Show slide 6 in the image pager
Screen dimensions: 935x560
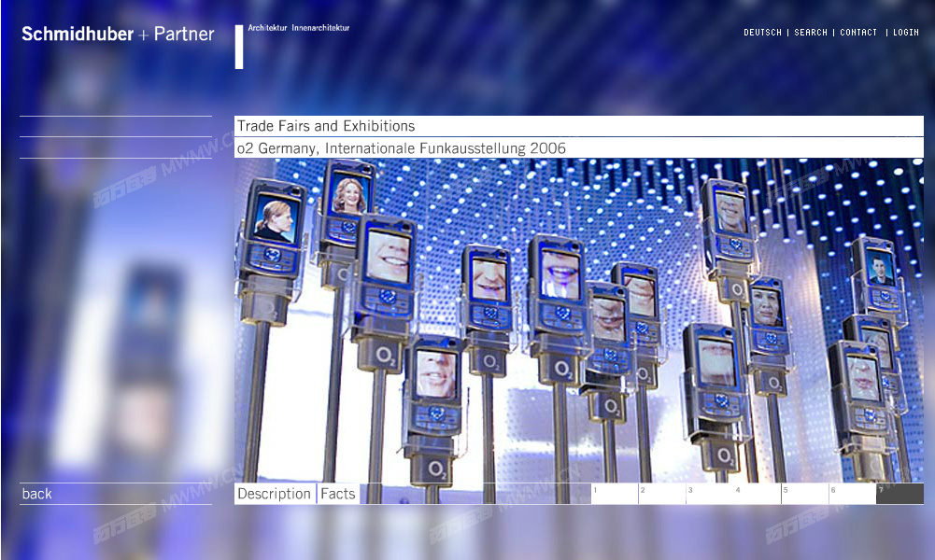pos(853,494)
